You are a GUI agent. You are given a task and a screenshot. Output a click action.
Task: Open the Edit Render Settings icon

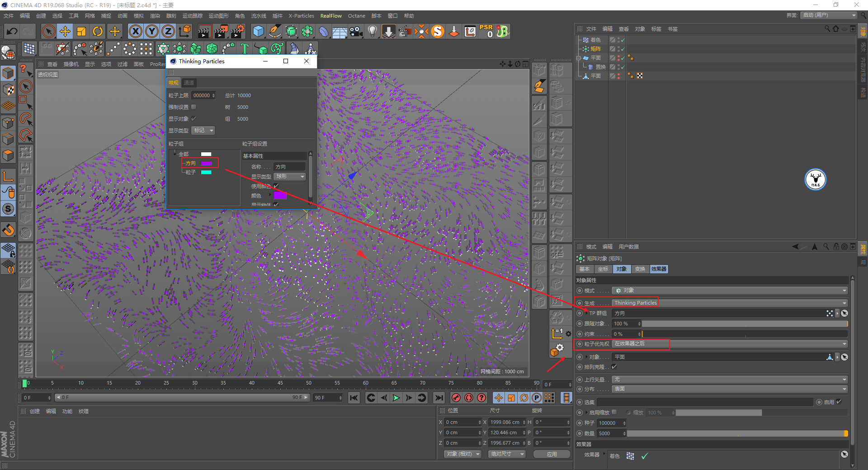pos(238,31)
